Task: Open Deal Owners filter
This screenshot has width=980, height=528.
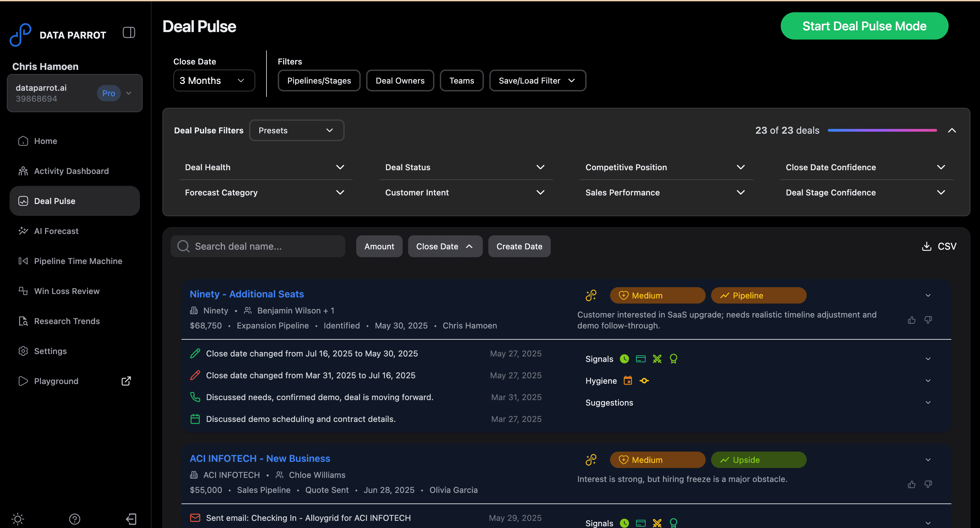Action: [400, 80]
